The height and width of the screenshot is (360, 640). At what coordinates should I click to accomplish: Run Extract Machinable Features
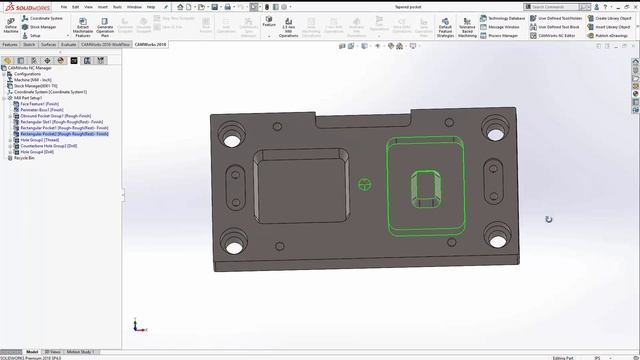click(x=83, y=27)
